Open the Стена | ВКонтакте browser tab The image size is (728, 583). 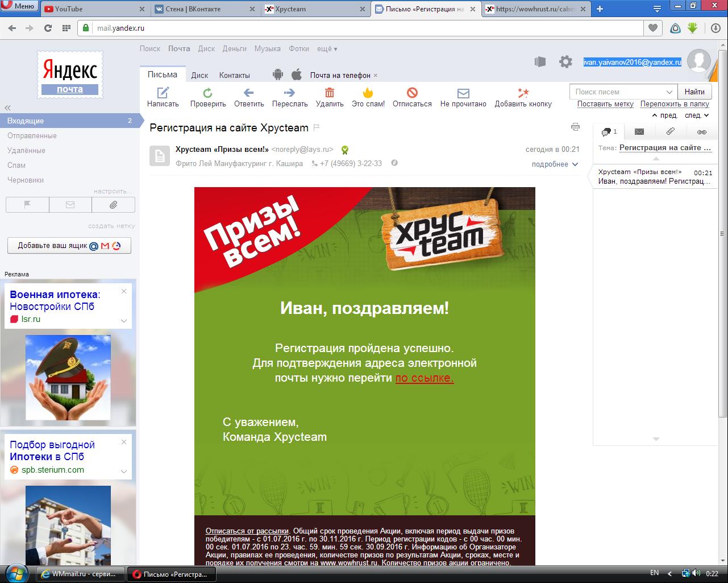pyautogui.click(x=205, y=9)
